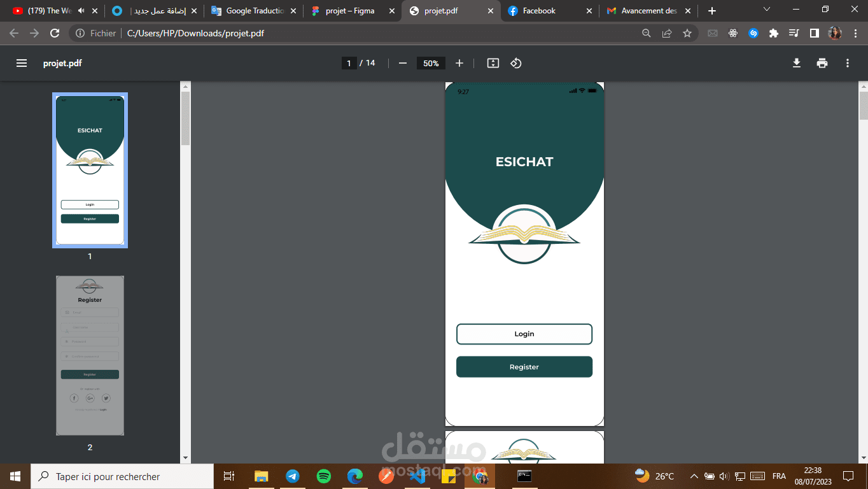The height and width of the screenshot is (489, 868).
Task: Reload the current page
Action: click(55, 33)
